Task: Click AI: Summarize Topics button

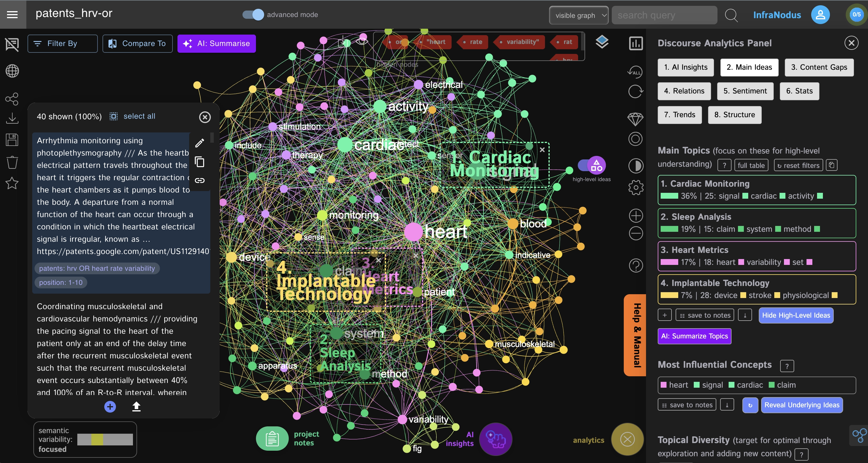Action: 694,336
